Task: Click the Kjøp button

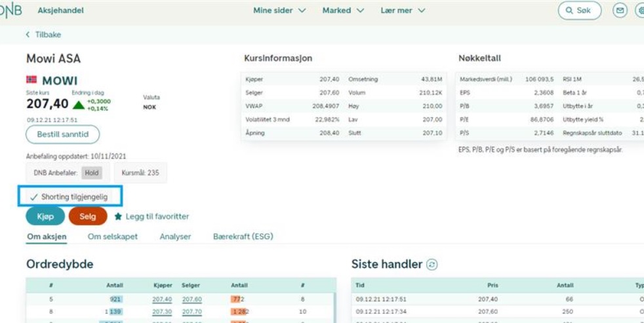Action: 45,216
